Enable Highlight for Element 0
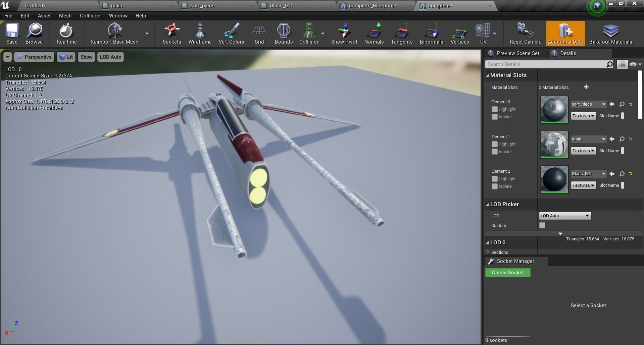The width and height of the screenshot is (644, 345). pyautogui.click(x=494, y=109)
